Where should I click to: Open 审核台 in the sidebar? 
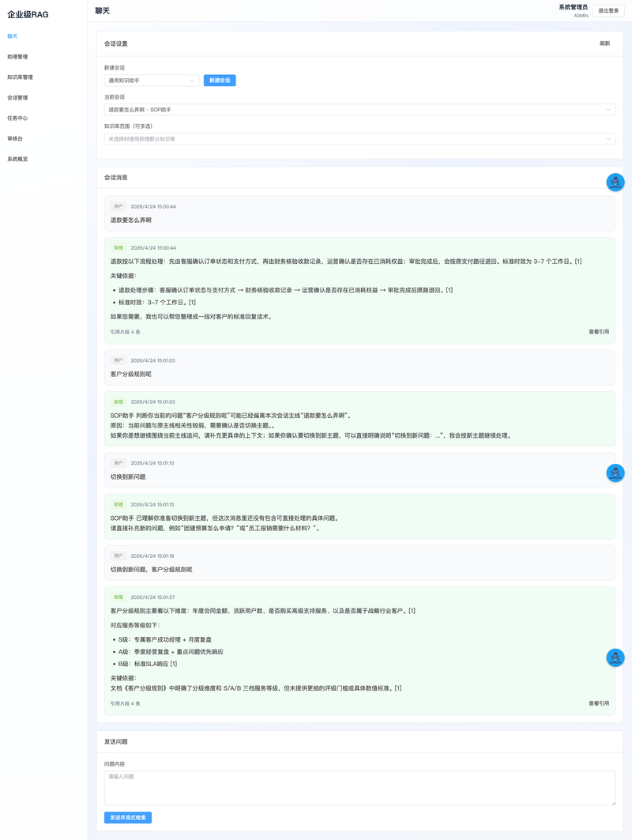click(x=15, y=138)
